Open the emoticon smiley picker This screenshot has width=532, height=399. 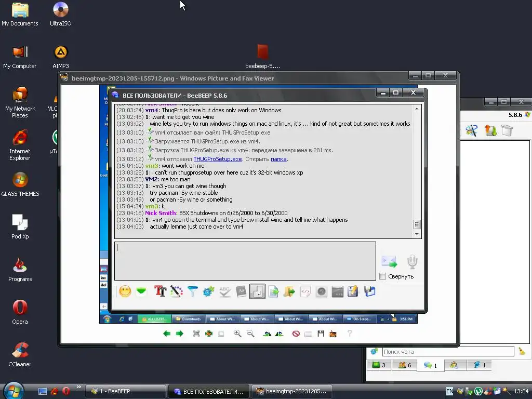(x=125, y=291)
